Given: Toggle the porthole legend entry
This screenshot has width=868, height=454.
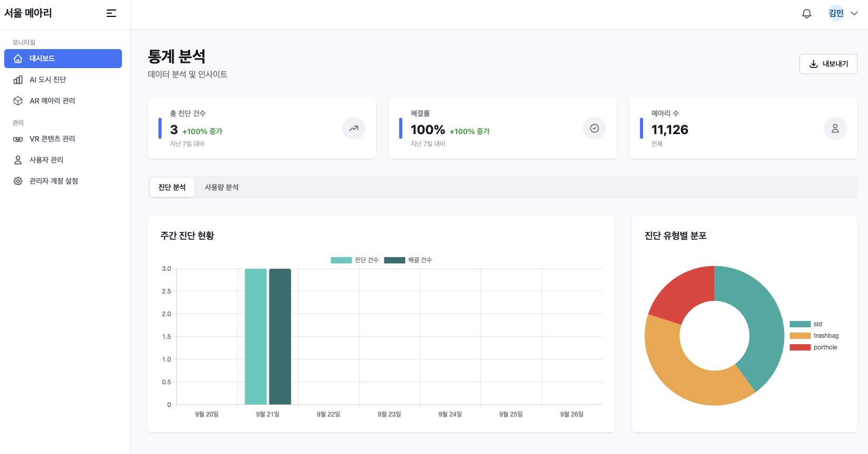Looking at the screenshot, I should (814, 347).
